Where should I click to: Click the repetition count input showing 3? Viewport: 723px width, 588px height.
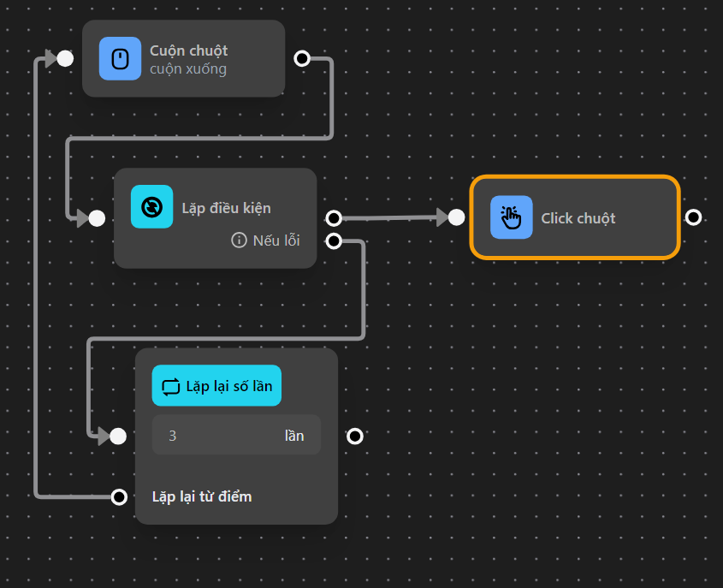click(236, 436)
